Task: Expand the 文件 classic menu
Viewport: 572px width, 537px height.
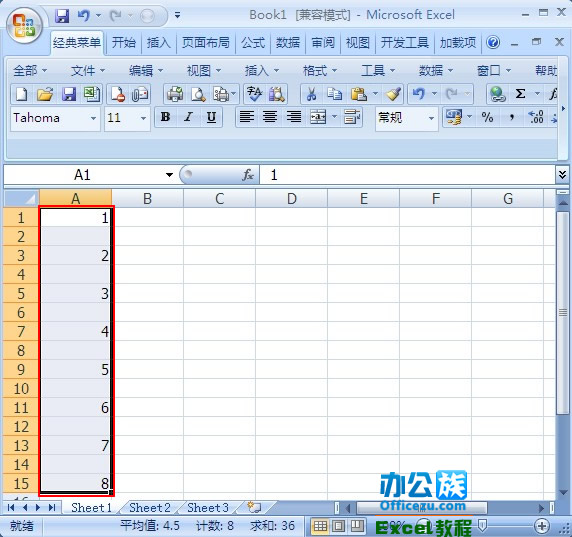Action: tap(88, 70)
